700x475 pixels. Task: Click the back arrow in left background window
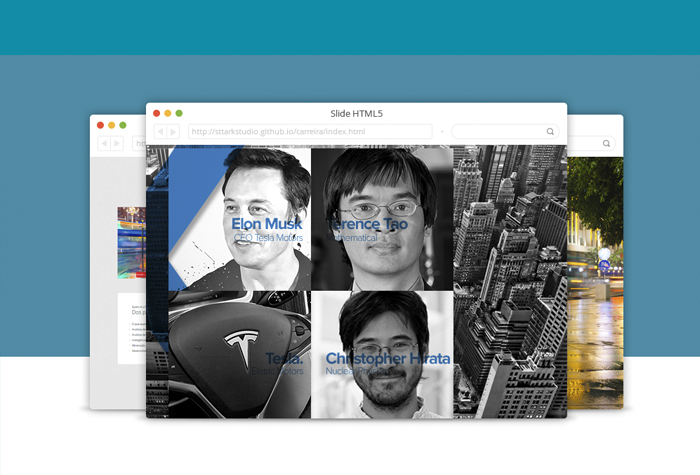[104, 143]
